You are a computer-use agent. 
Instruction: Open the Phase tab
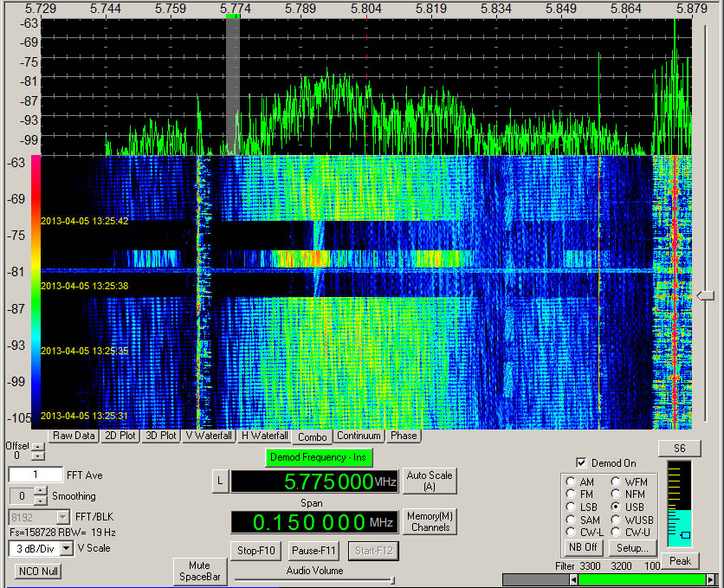(404, 436)
